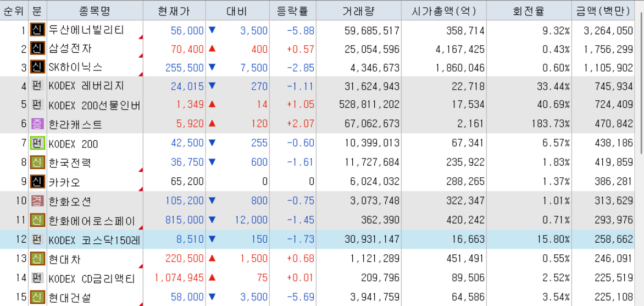This screenshot has width=644, height=306.
Task: Click the 신 icon beside 현대차
Action: point(37,259)
